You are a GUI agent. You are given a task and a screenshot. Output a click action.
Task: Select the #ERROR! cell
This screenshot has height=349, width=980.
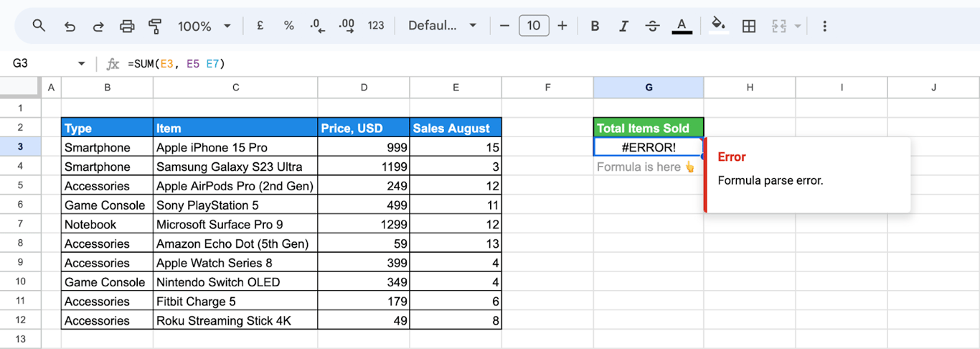pos(649,147)
